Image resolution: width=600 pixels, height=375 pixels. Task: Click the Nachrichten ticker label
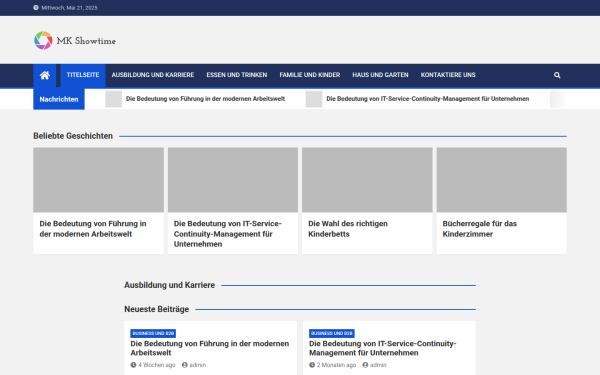59,99
